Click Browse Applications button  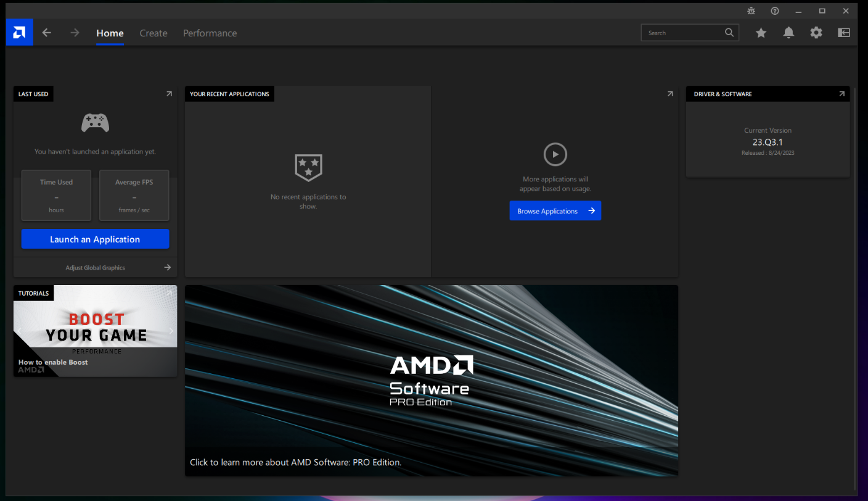coord(555,211)
